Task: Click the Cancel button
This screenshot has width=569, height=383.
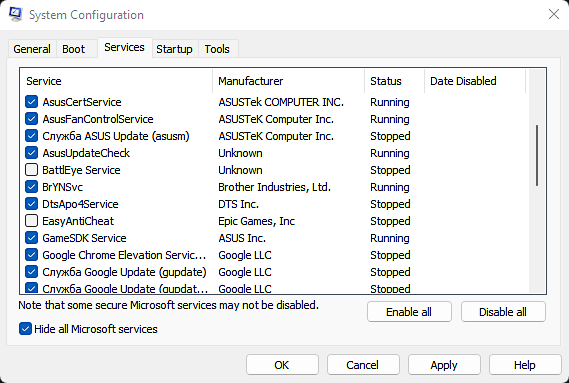Action: tap(363, 365)
